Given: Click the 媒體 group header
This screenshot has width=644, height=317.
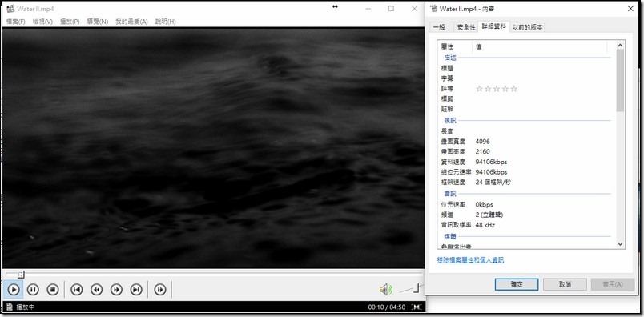Looking at the screenshot, I should click(449, 236).
